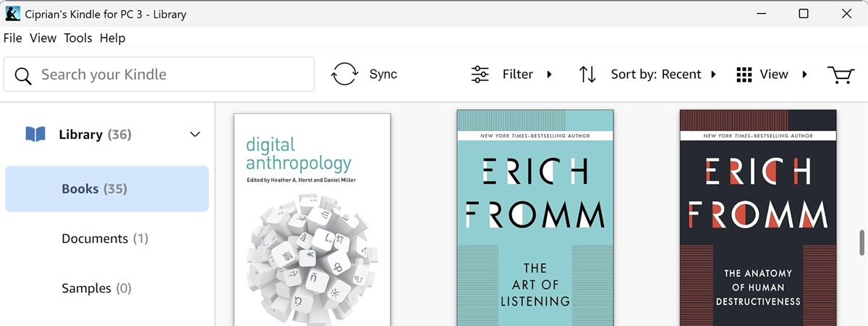Open the File menu
868x326 pixels.
coord(13,38)
